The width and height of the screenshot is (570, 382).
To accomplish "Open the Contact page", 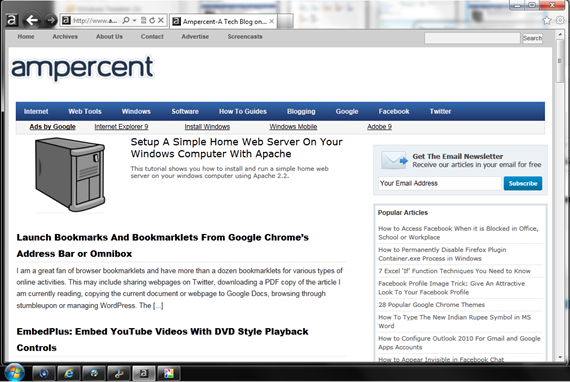I will (152, 37).
